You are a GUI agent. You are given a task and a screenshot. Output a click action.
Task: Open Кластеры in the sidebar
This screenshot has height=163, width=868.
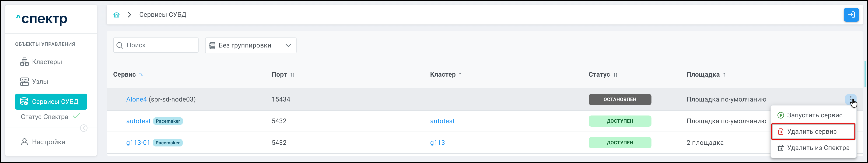click(x=47, y=62)
